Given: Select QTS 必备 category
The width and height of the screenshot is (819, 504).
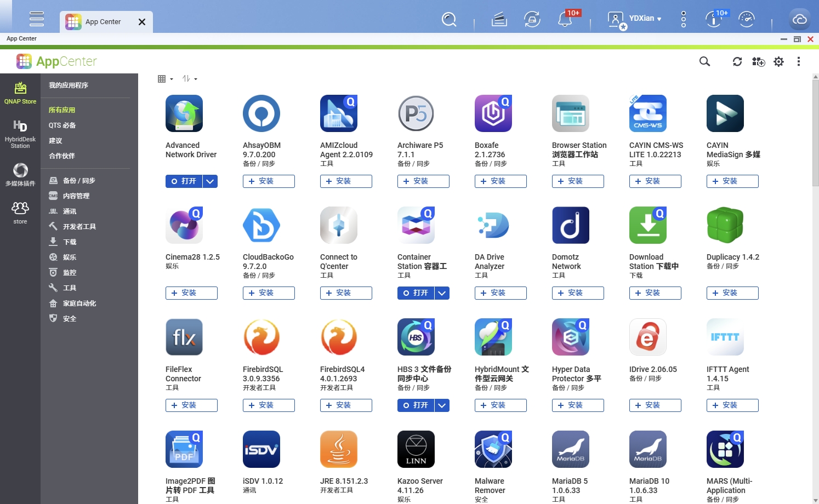Looking at the screenshot, I should [x=62, y=125].
